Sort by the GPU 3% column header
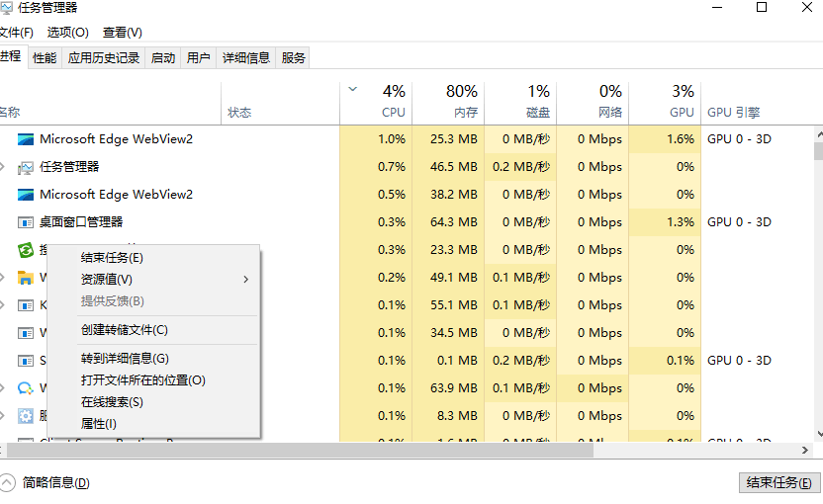This screenshot has width=823, height=504. click(665, 104)
